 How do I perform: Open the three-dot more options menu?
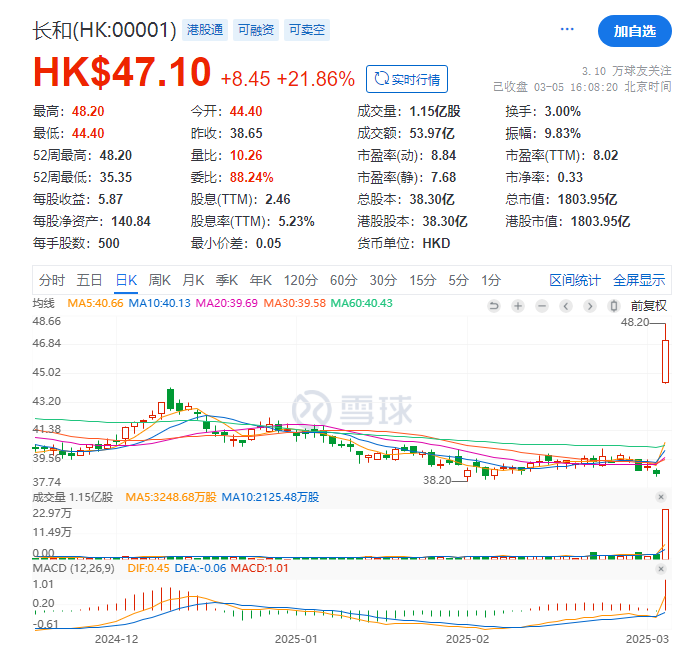pos(567,29)
